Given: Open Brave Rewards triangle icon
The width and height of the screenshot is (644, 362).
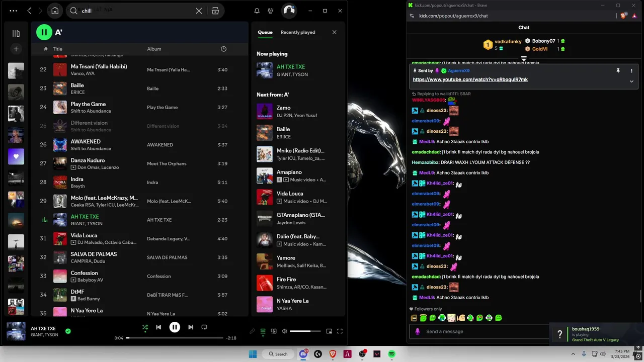Looking at the screenshot, I should (633, 16).
